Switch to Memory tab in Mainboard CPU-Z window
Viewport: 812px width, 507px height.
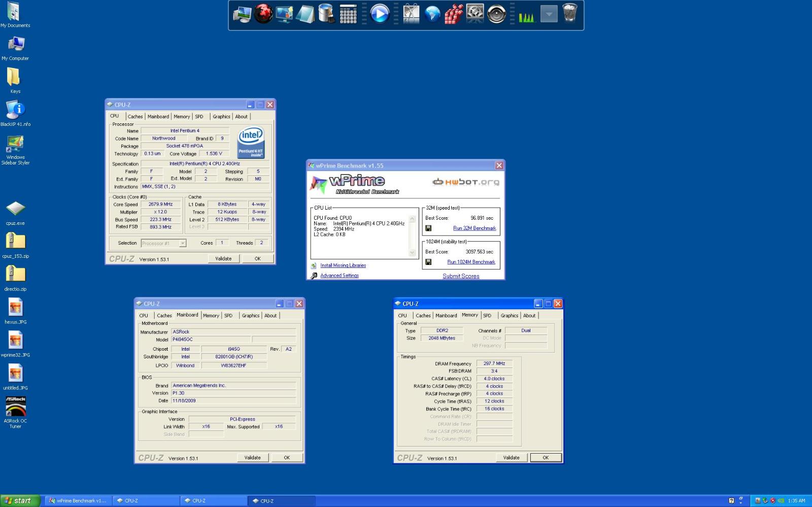click(x=211, y=315)
